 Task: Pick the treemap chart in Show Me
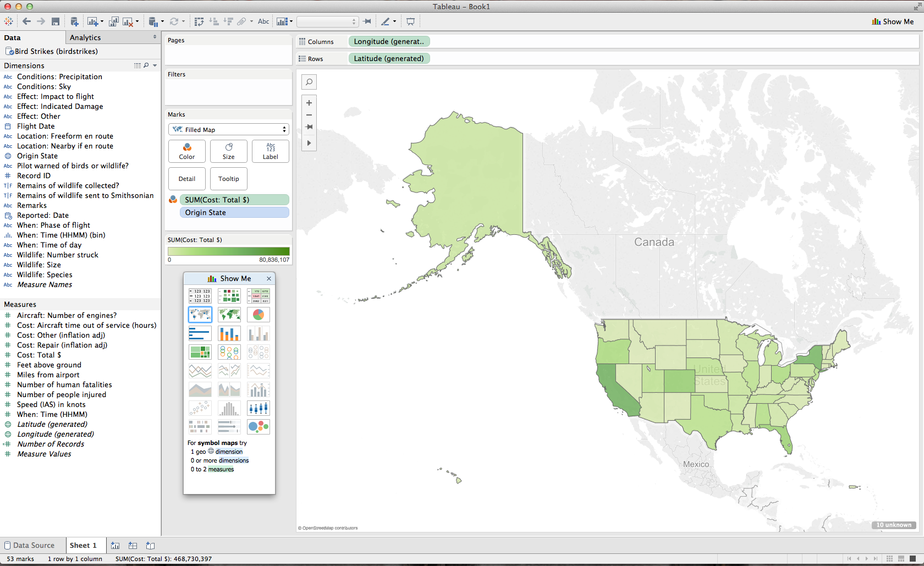point(200,352)
